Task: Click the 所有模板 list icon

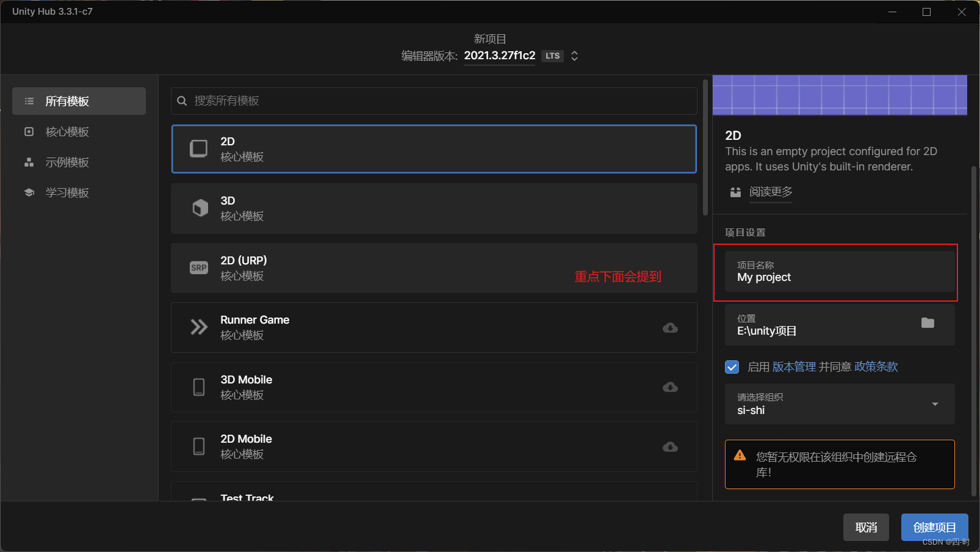Action: click(29, 101)
